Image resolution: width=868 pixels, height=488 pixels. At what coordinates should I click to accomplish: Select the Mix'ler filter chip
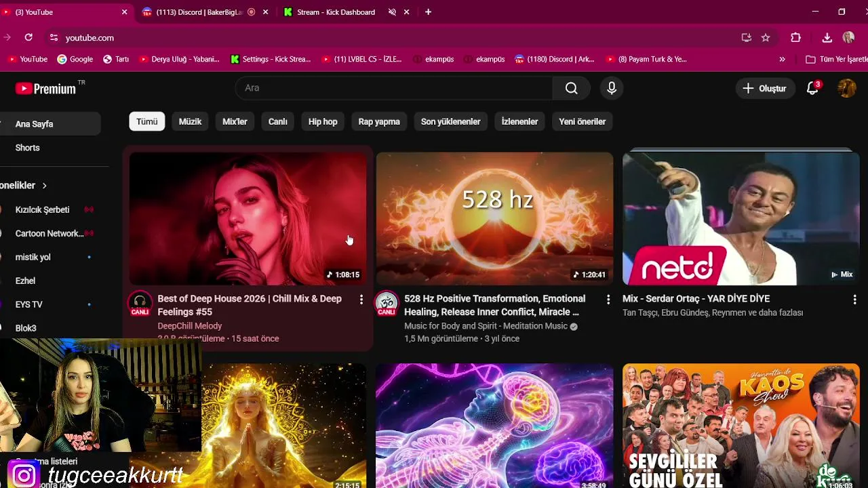point(235,121)
